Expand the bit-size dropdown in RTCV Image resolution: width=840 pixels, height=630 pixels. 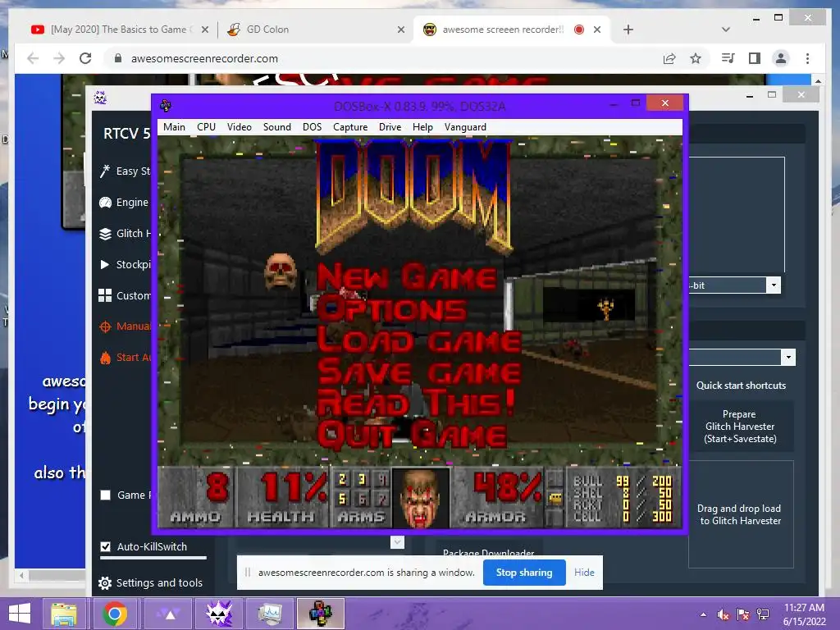pos(774,285)
